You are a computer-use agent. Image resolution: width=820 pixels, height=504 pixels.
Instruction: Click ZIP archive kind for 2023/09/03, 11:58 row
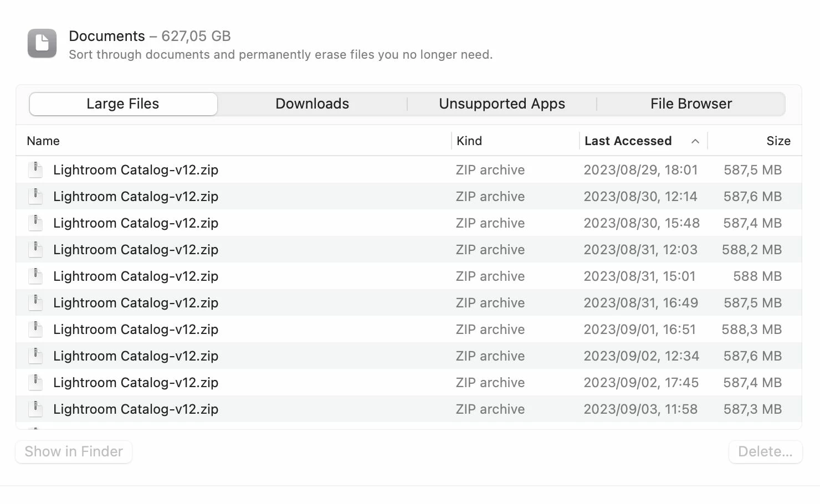490,409
